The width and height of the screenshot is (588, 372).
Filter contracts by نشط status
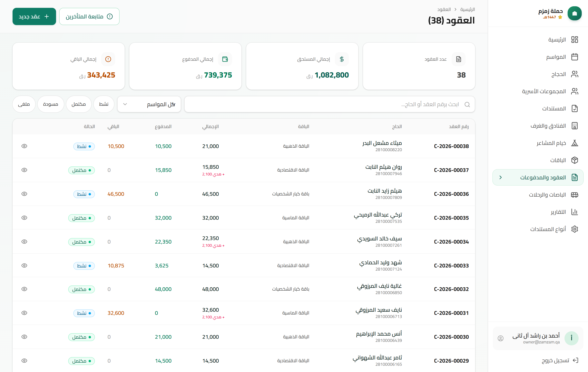104,104
